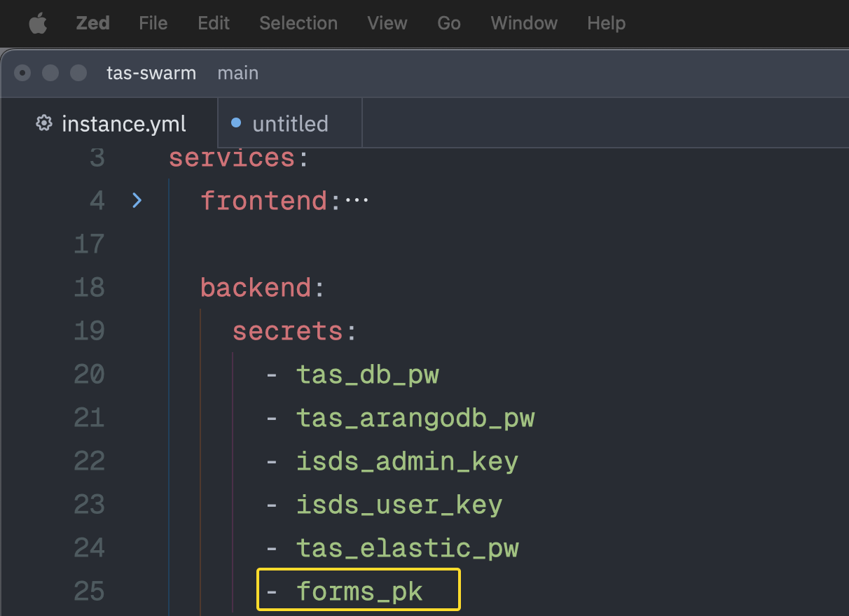This screenshot has height=616, width=849.
Task: Click the settings gear icon on instance.yml tab
Action: click(44, 123)
